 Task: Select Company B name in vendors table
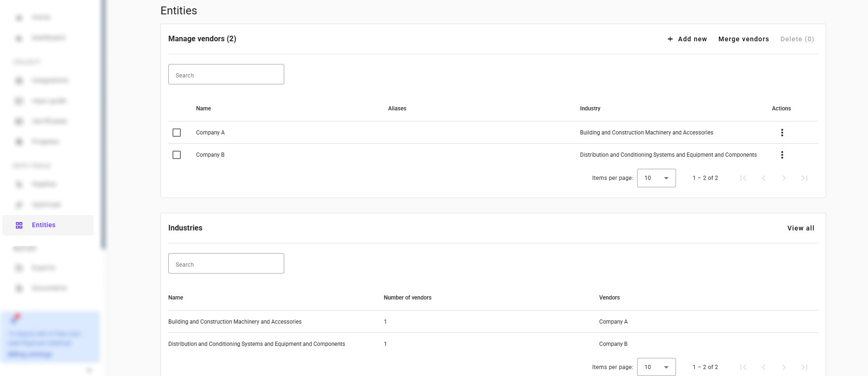pyautogui.click(x=210, y=155)
